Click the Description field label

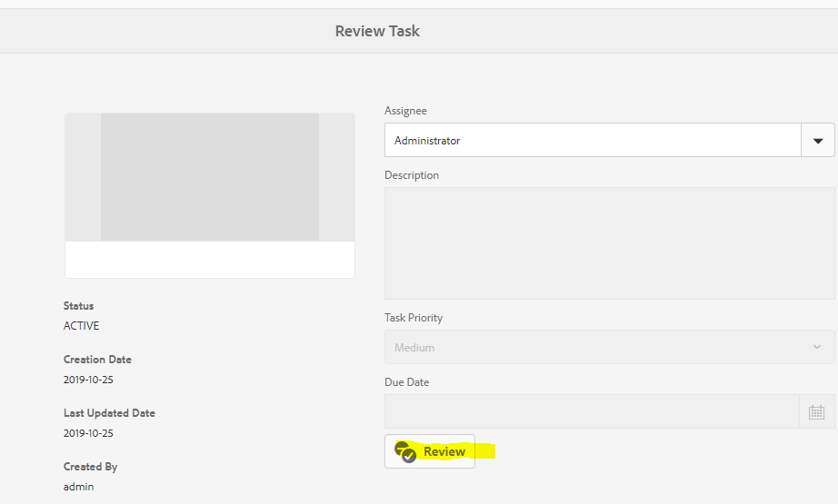pos(412,175)
